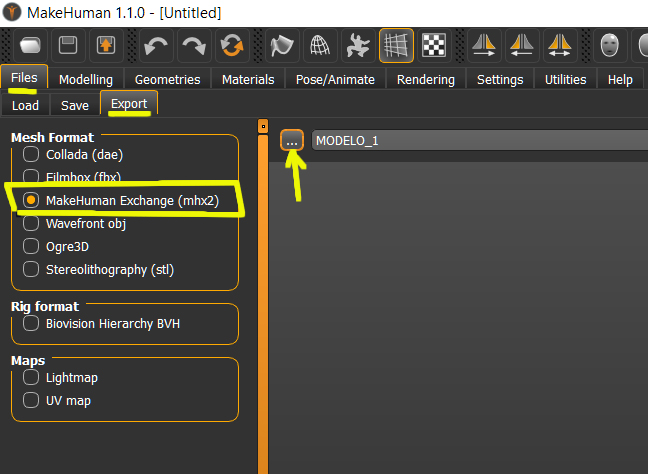Switch to the Save sub-tab
Image resolution: width=648 pixels, height=474 pixels.
click(x=75, y=105)
